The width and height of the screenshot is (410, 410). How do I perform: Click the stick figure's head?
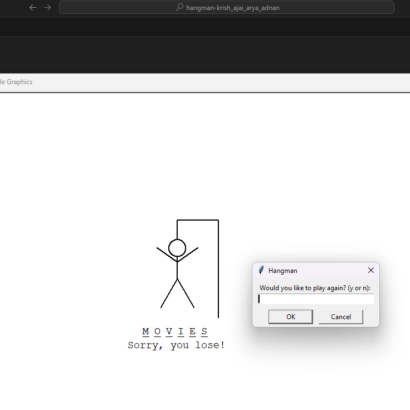(177, 248)
